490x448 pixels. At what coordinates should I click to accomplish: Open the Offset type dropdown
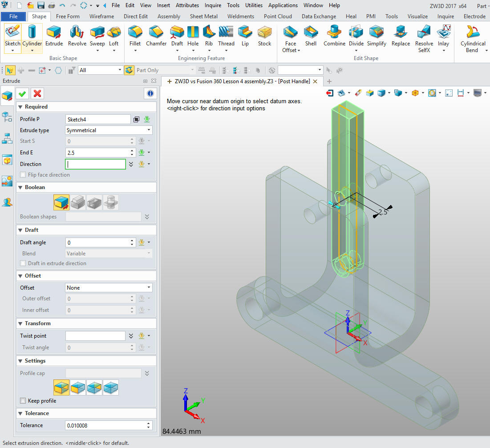(x=109, y=288)
